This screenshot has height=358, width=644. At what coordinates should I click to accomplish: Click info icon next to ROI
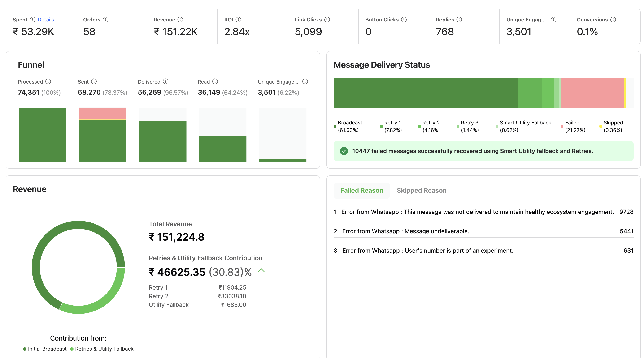(239, 20)
